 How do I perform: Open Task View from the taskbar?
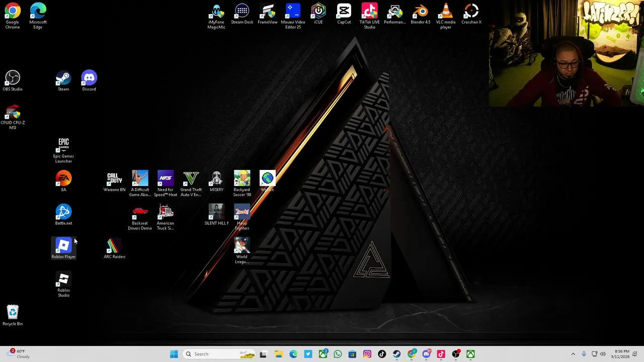[263, 354]
